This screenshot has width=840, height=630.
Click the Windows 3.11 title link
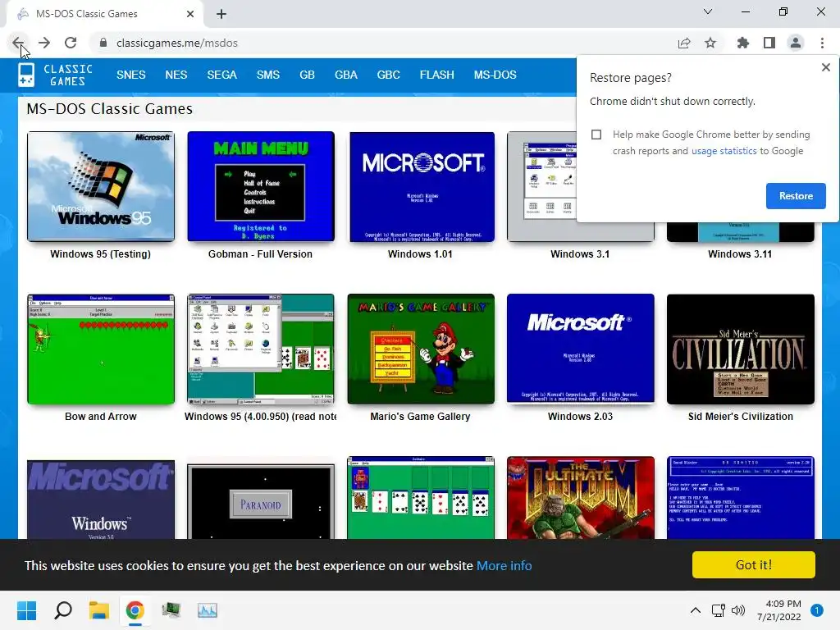[740, 254]
